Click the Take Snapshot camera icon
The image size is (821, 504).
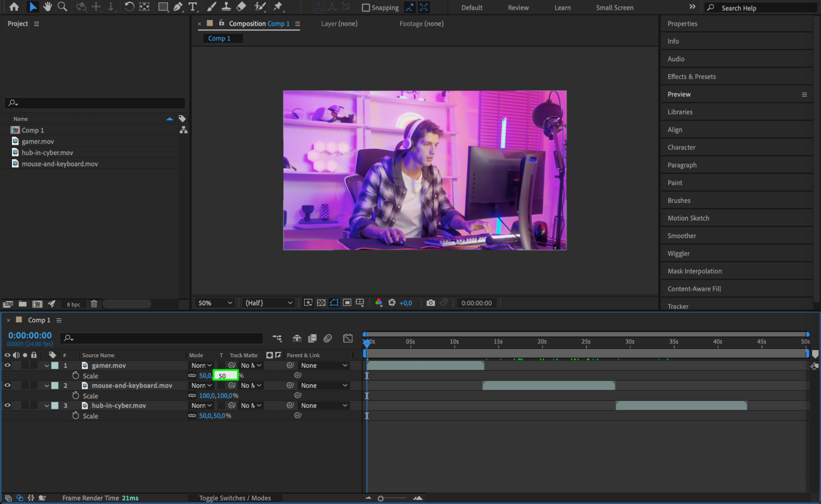(x=430, y=303)
